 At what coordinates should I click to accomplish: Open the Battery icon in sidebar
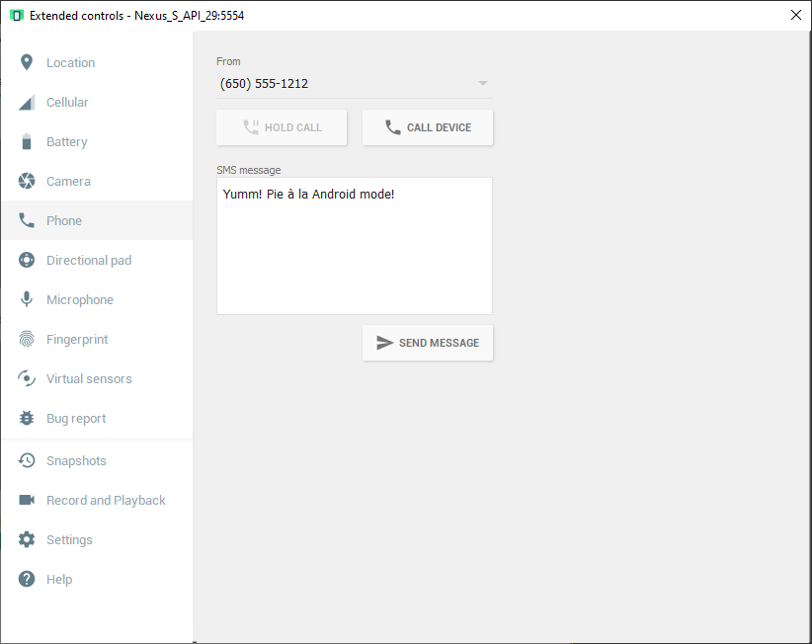pyautogui.click(x=27, y=142)
